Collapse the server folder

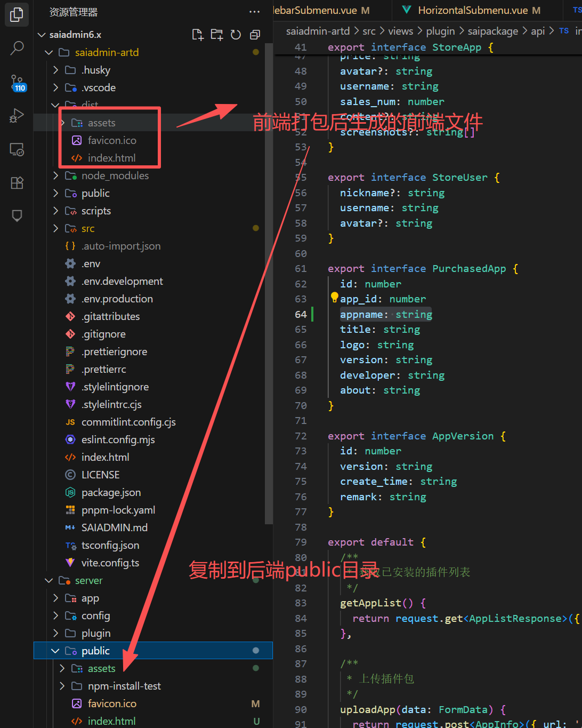point(88,580)
